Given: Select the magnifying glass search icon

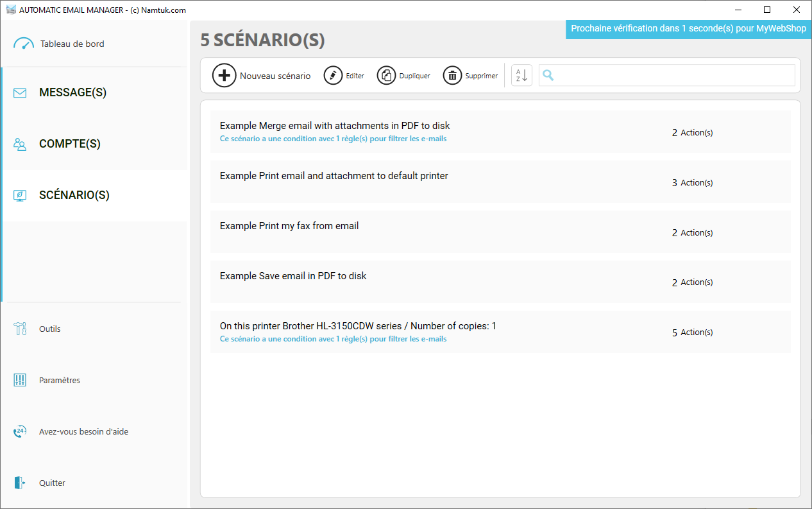Looking at the screenshot, I should pyautogui.click(x=548, y=75).
